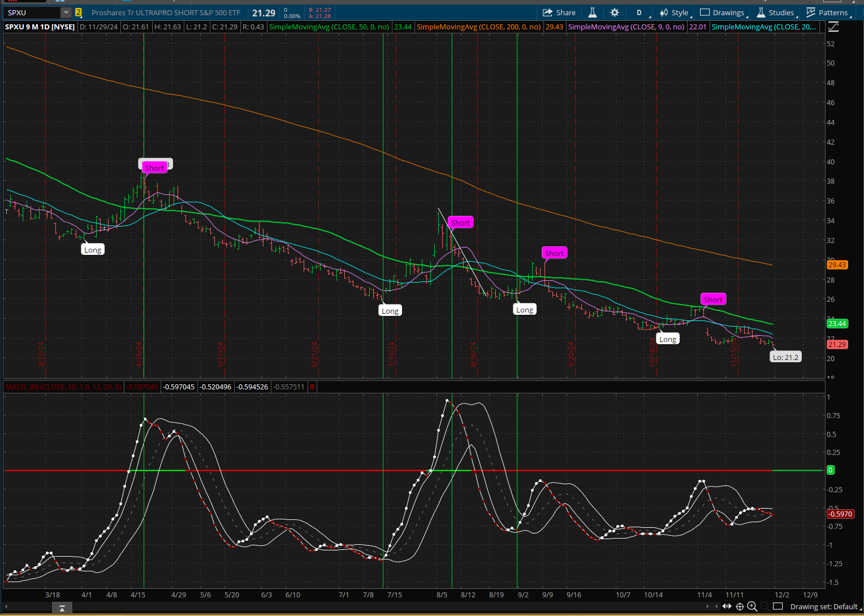Click the -0.594526 MACD value box
The width and height of the screenshot is (864, 616).
(x=252, y=387)
